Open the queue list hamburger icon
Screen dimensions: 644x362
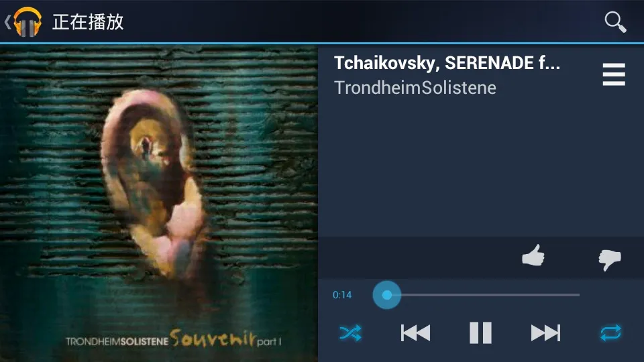click(x=614, y=74)
